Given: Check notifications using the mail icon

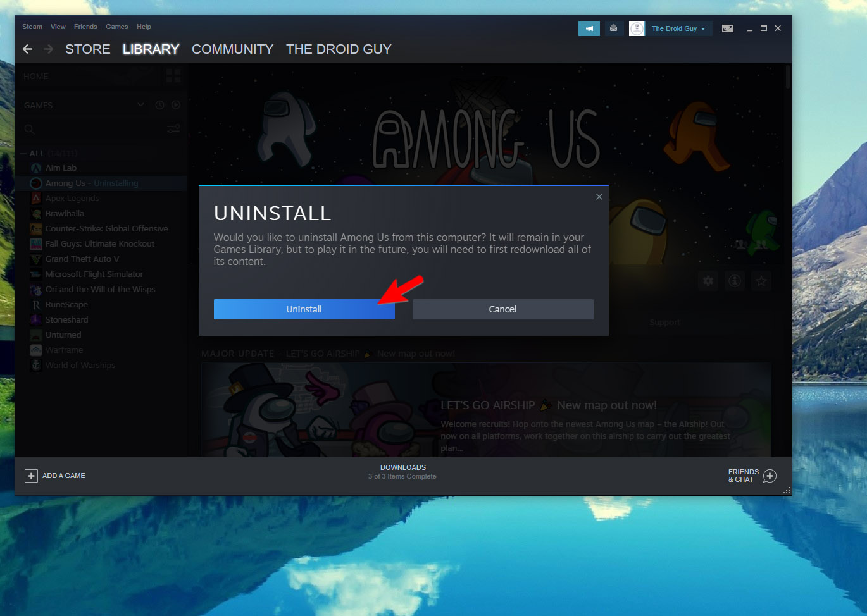Looking at the screenshot, I should [613, 28].
